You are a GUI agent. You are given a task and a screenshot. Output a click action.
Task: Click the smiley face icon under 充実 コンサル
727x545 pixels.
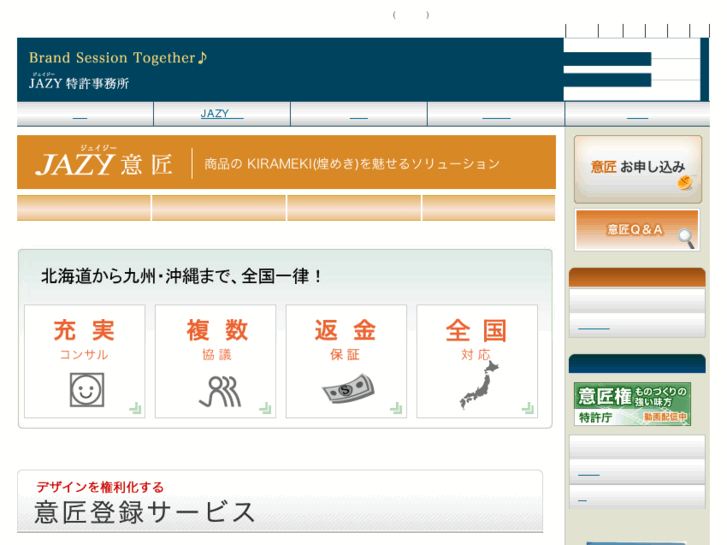pos(87,390)
